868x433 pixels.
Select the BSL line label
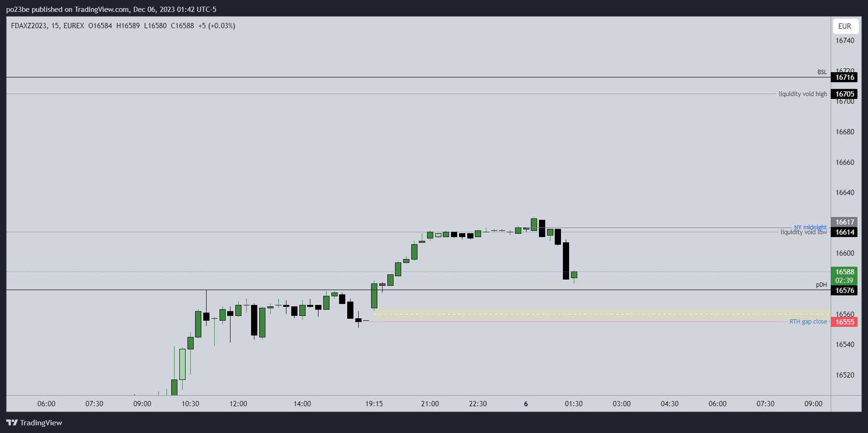click(x=822, y=72)
